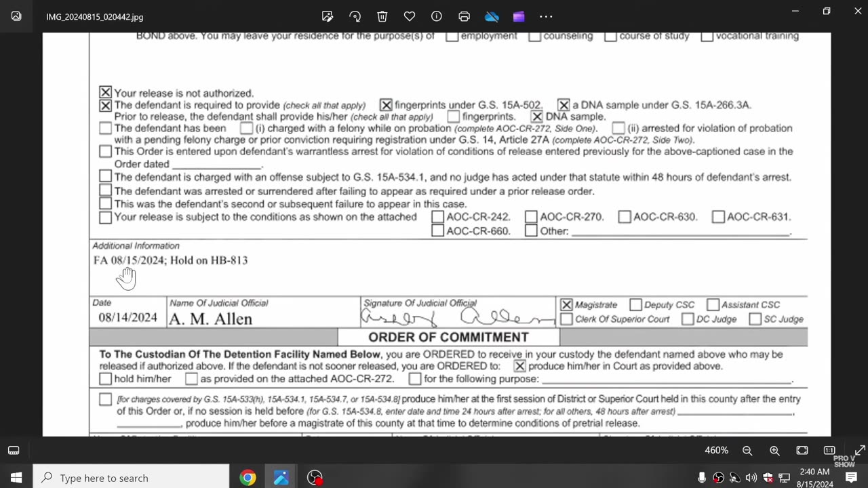Click the Edit image icon
The image size is (868, 488).
pyautogui.click(x=328, y=16)
